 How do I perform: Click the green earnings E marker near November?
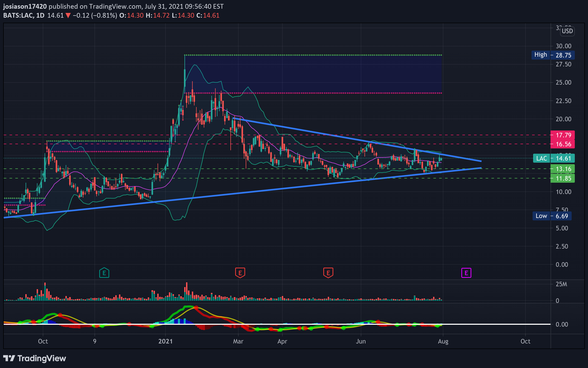pos(104,273)
